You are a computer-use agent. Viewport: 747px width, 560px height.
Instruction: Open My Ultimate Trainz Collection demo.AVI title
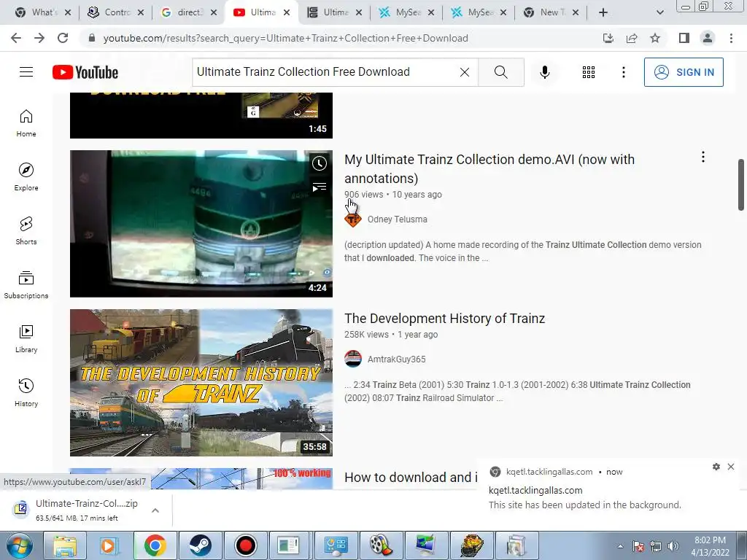point(489,168)
